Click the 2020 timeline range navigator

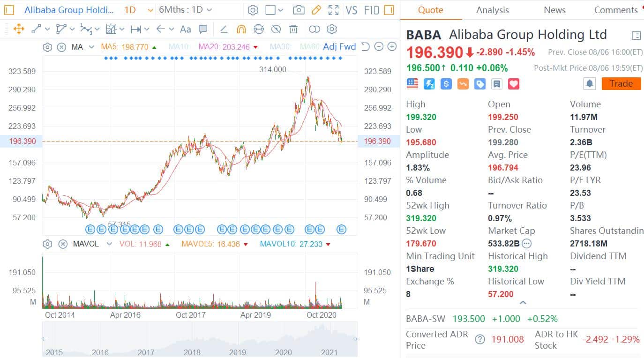(283, 352)
